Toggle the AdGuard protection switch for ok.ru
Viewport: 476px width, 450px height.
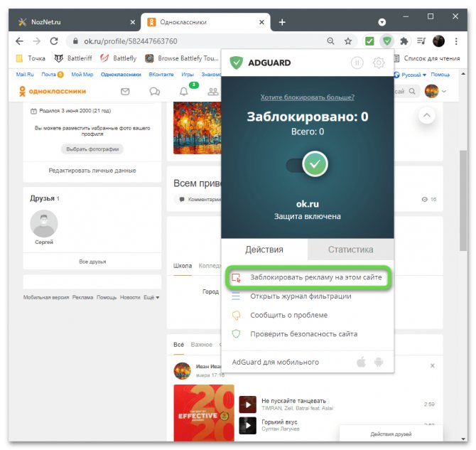pyautogui.click(x=307, y=164)
